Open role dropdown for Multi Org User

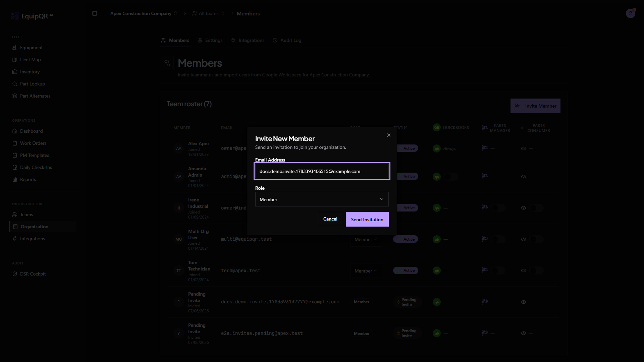click(366, 239)
